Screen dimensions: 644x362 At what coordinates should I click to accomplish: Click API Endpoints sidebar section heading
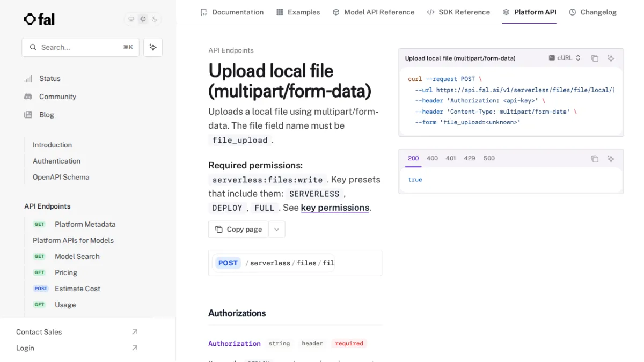pos(47,206)
